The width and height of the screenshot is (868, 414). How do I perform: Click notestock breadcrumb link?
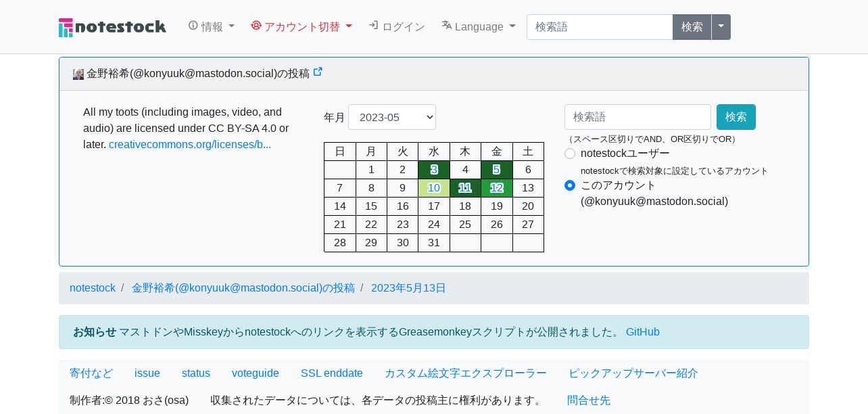[93, 288]
